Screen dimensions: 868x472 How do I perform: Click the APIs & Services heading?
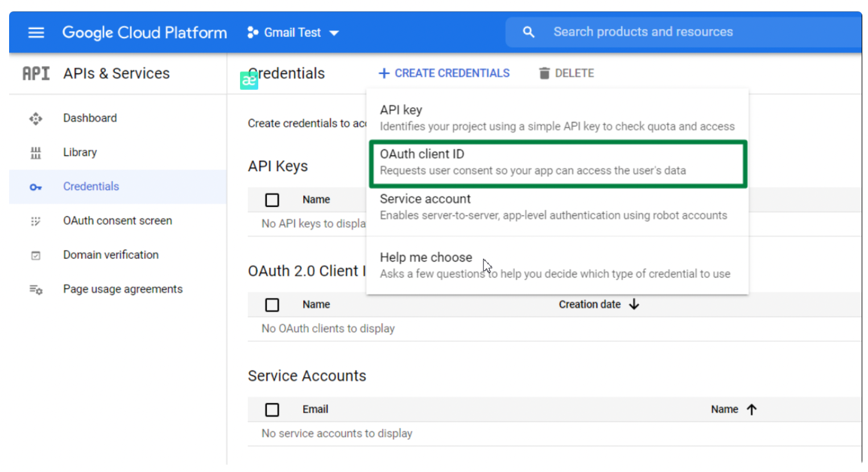click(x=117, y=73)
